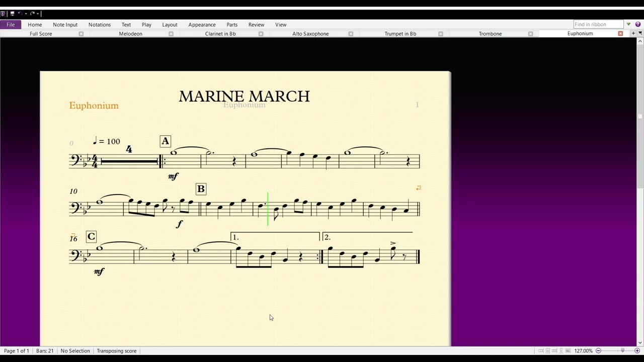Collapse the ribbon with the green arrow
This screenshot has width=644, height=362.
628,24
